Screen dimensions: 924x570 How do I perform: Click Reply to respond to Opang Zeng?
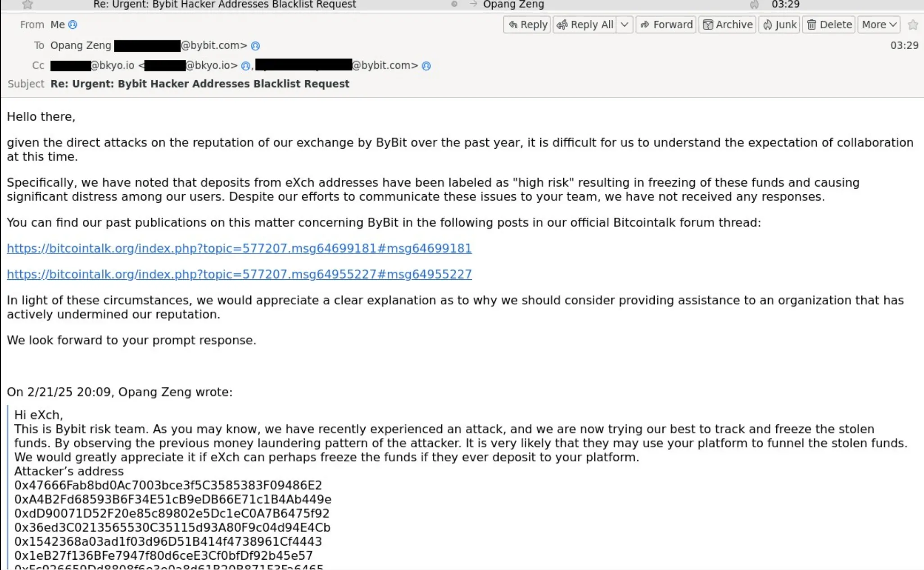click(527, 24)
